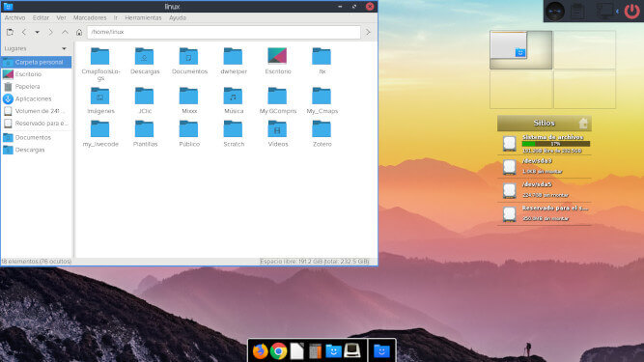
Task: Open the /dev/sda5 drive entry
Action: (545, 190)
